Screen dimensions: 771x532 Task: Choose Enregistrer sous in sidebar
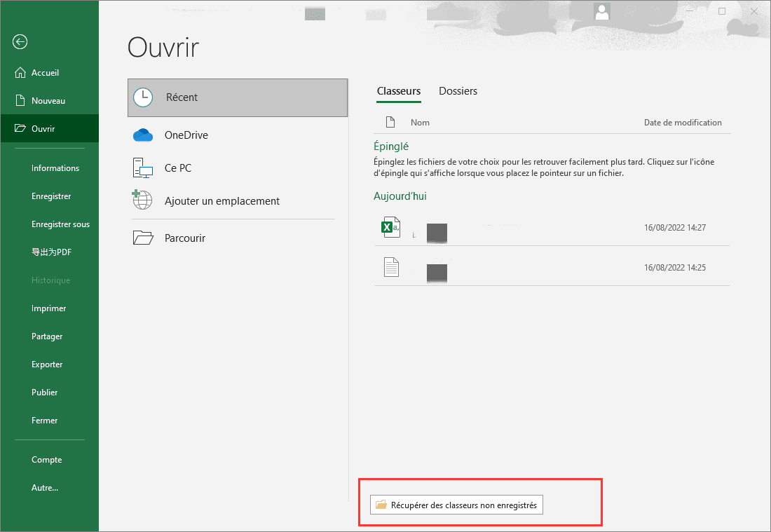60,224
